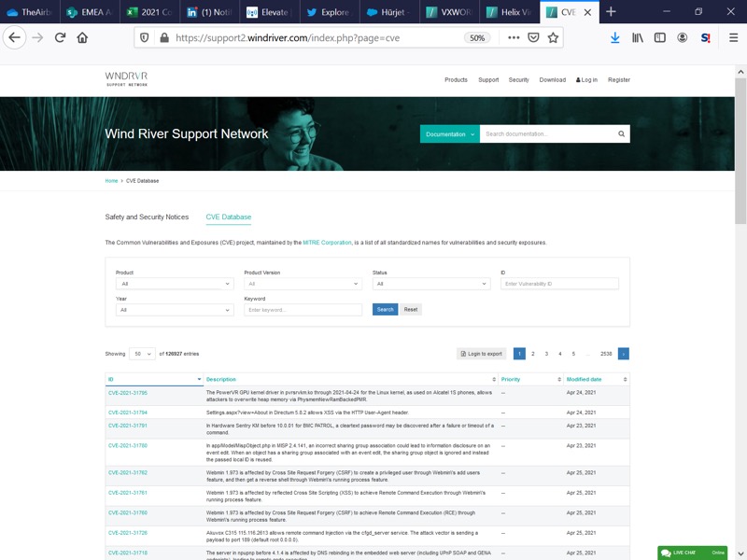Viewport: 747px width, 560px height.
Task: Open the Product Version filter dropdown
Action: tap(303, 284)
